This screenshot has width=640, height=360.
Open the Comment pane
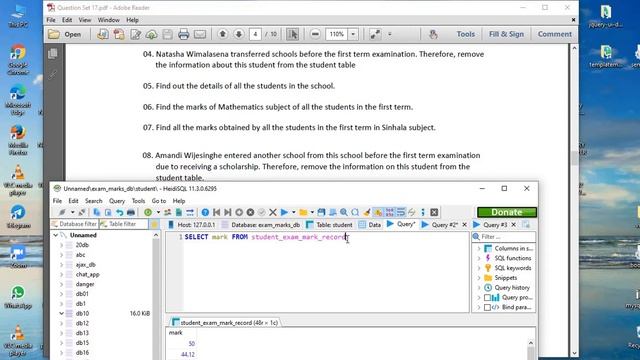pos(554,34)
